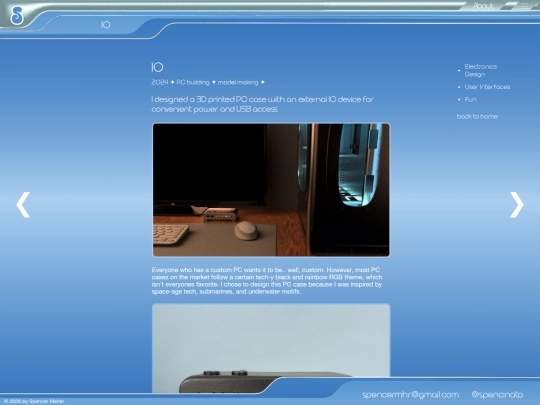Open the @spencinoto social handle

point(497,395)
